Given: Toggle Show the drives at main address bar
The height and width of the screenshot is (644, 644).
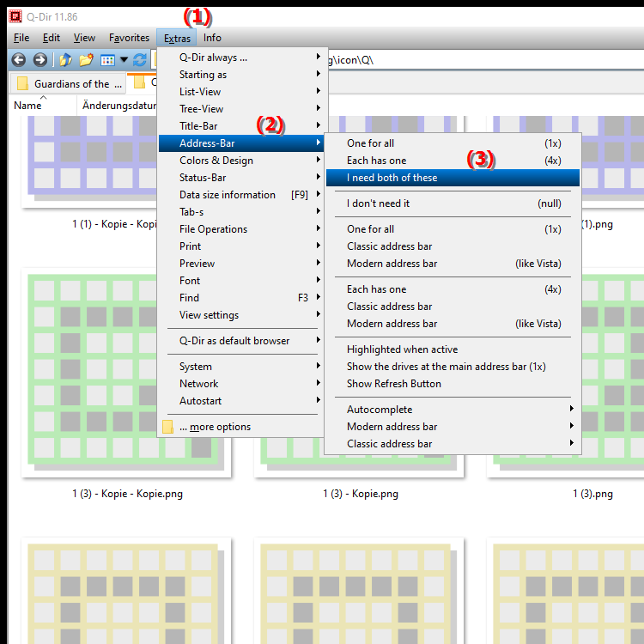Looking at the screenshot, I should point(453,367).
